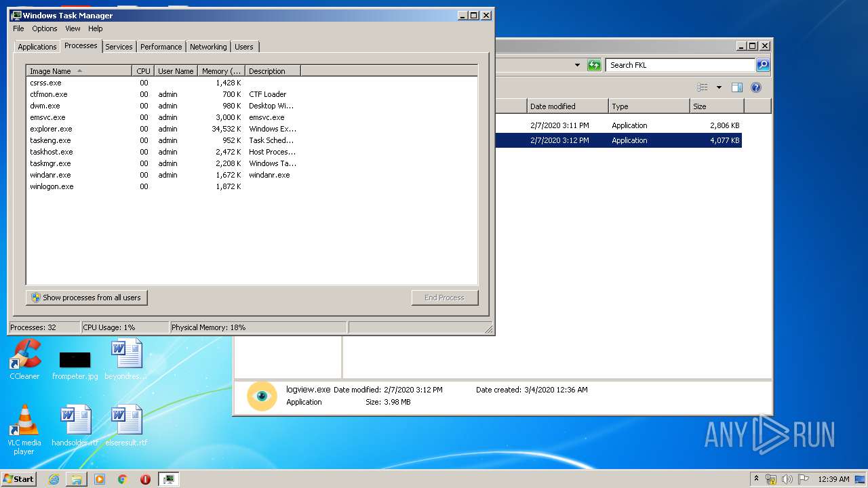The width and height of the screenshot is (868, 488).
Task: Switch to the Services tab
Action: pyautogui.click(x=119, y=47)
